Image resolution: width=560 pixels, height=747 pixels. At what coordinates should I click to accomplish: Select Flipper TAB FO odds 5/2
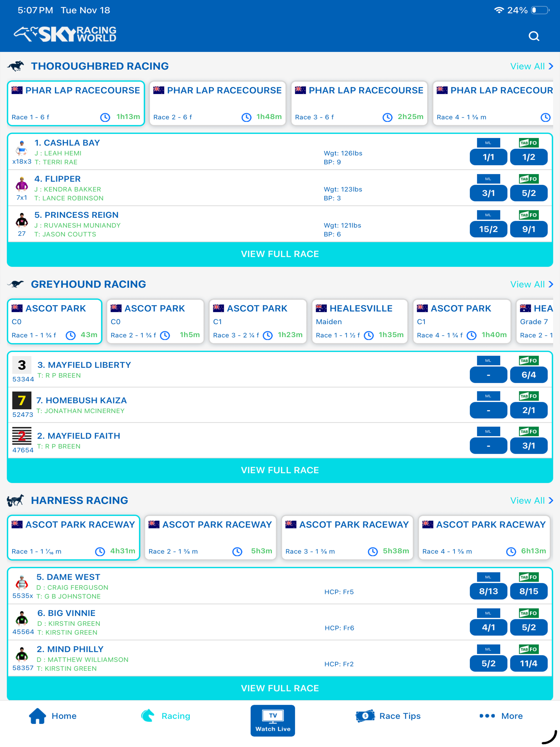(x=529, y=193)
